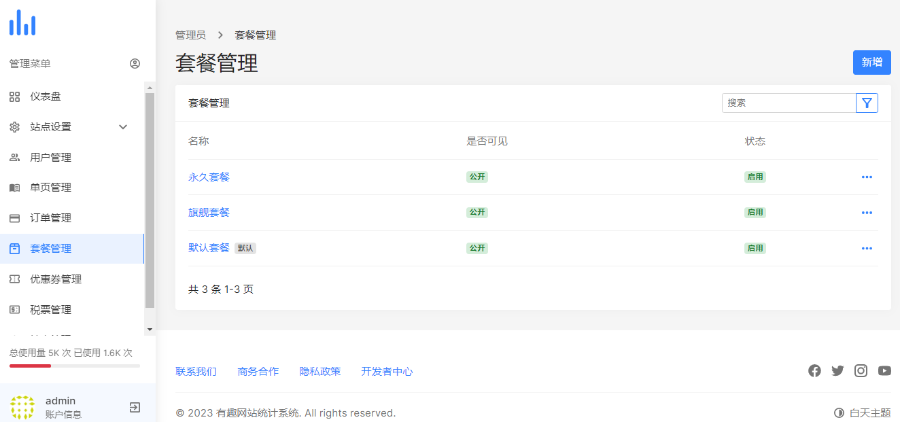The image size is (900, 422).
Task: Click the 公开 badge in 永久套餐 row
Action: coord(477,177)
